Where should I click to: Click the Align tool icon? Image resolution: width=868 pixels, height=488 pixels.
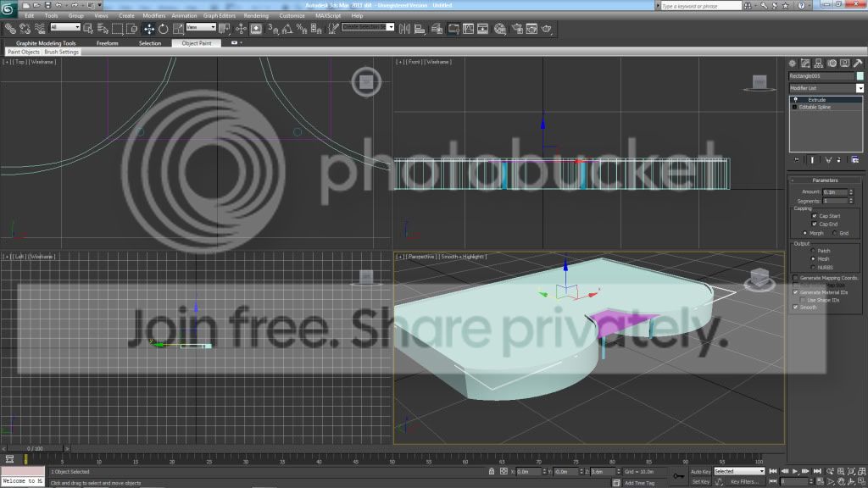click(x=420, y=29)
